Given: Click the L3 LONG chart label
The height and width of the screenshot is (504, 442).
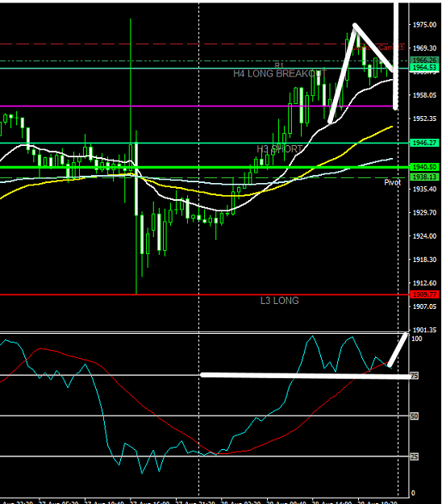Looking at the screenshot, I should click(279, 301).
